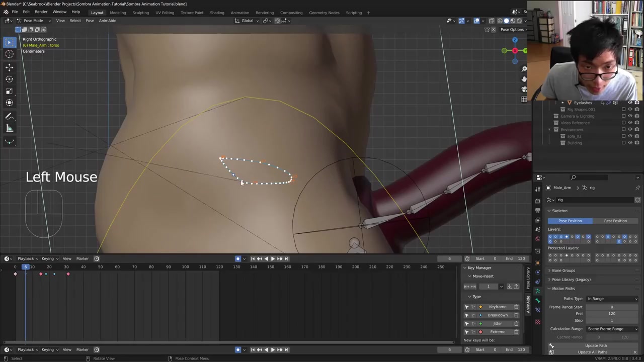
Task: Hide the sofa_02 collection with eye icon
Action: tap(630, 136)
